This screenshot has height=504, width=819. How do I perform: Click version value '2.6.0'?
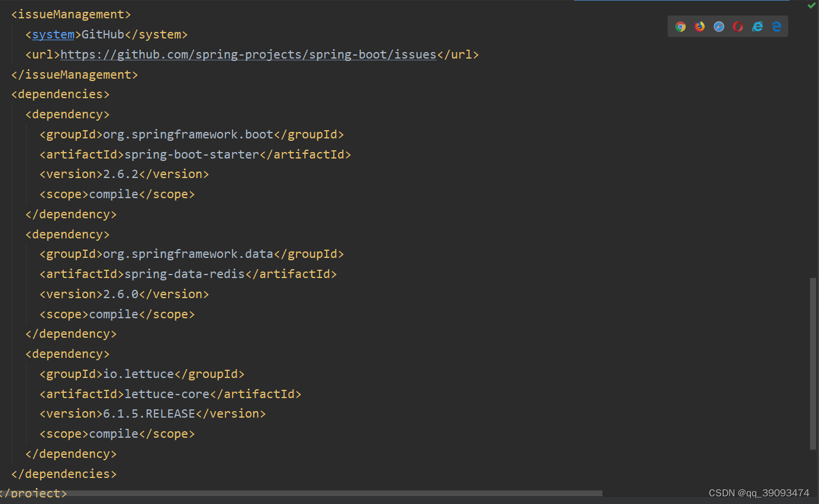coord(121,294)
